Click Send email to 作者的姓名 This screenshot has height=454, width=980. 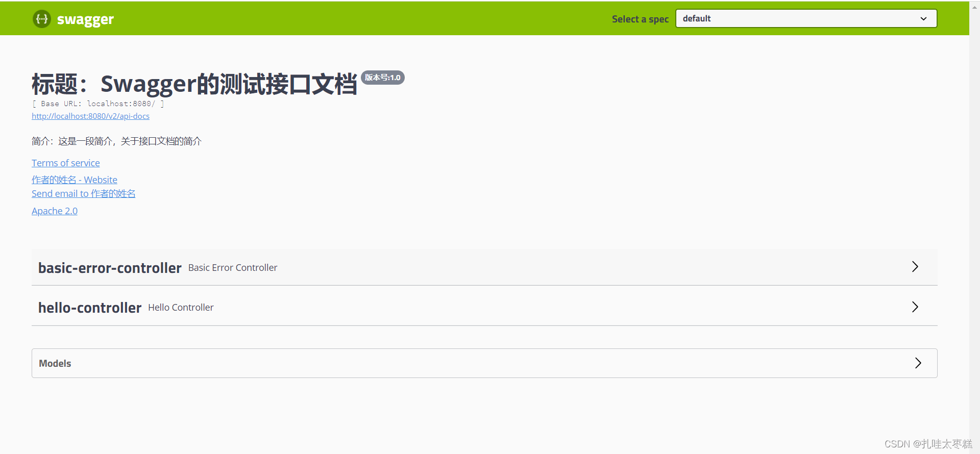84,194
